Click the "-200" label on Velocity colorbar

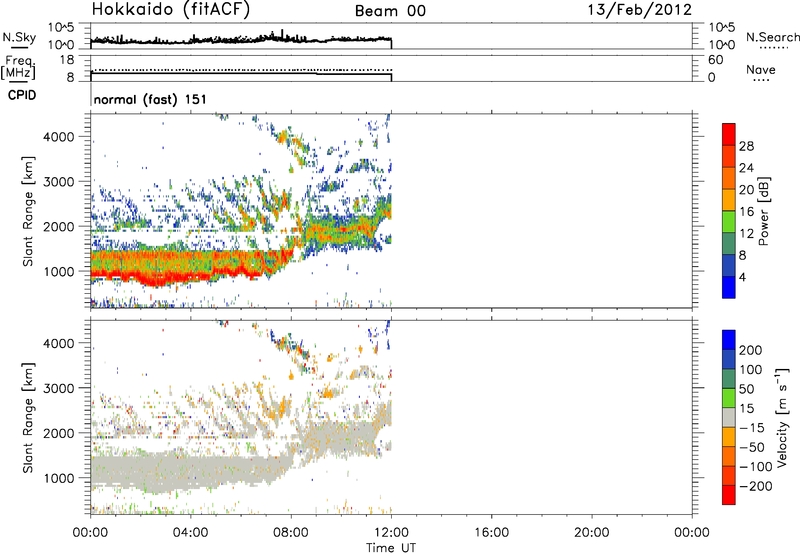pos(756,486)
